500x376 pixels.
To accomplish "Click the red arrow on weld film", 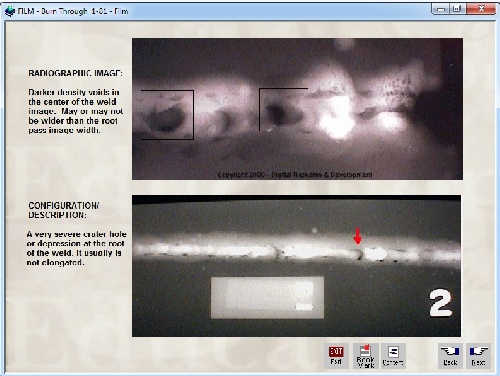I will pyautogui.click(x=357, y=236).
